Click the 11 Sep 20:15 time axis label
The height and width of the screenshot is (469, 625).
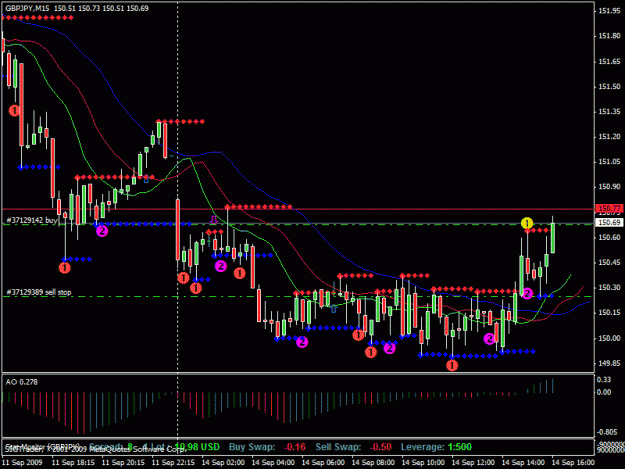pyautogui.click(x=123, y=463)
